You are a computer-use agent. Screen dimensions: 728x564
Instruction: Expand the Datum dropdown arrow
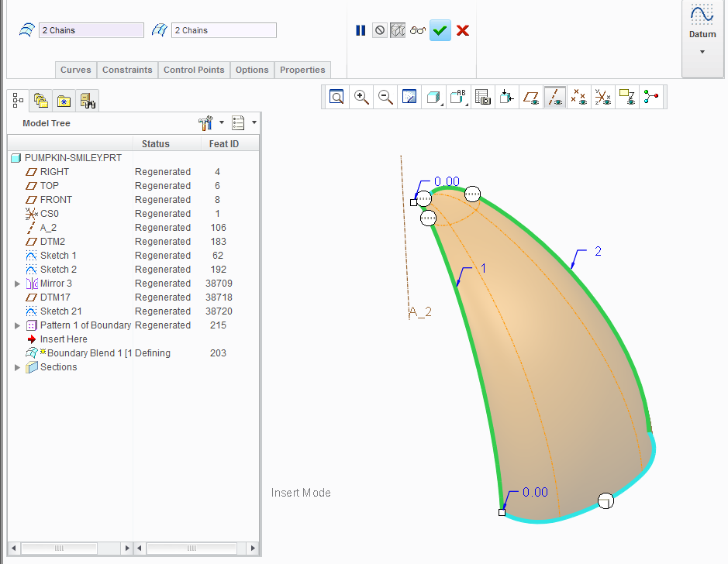point(702,52)
